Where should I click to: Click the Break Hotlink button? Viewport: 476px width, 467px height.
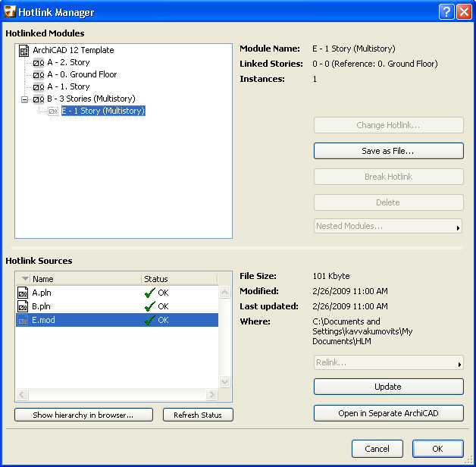click(389, 177)
